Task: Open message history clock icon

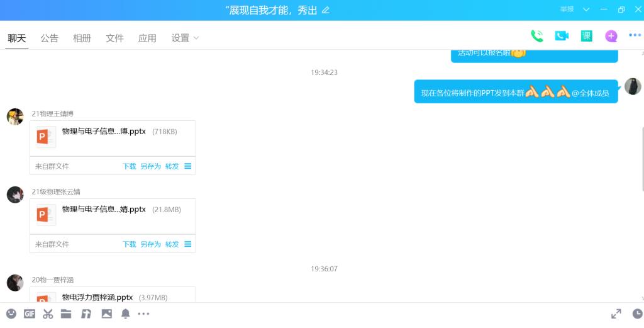Action: tap(638, 314)
